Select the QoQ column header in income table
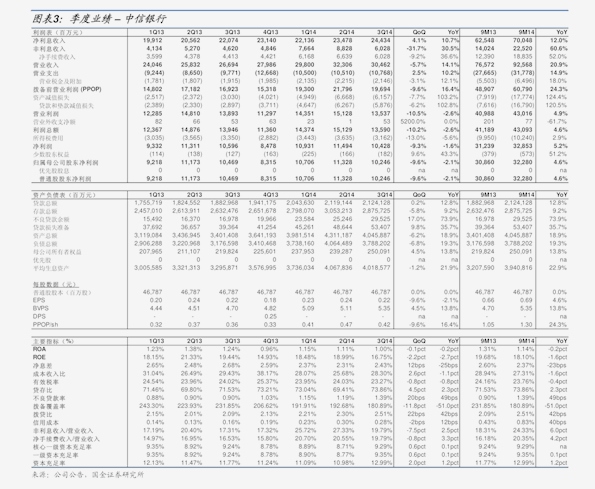595x489 pixels. point(419,32)
